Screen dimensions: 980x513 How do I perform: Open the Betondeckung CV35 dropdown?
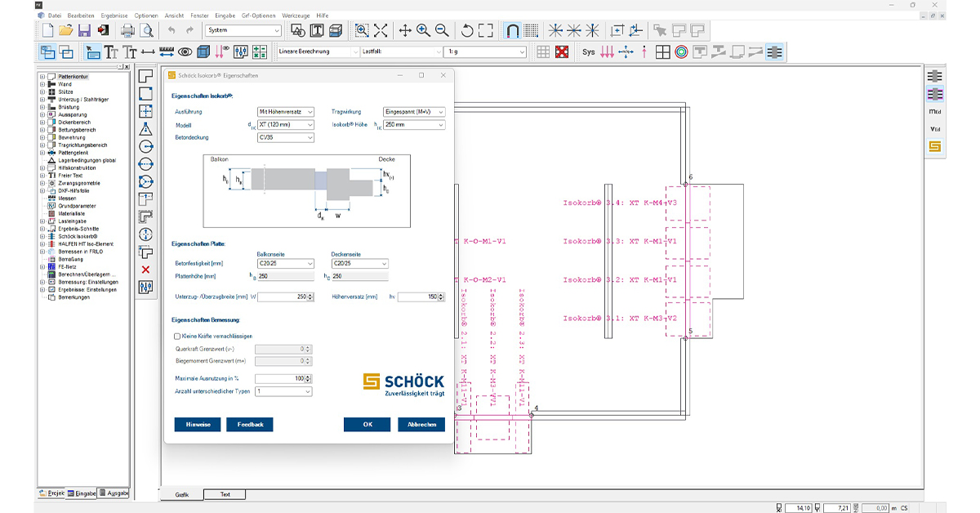pyautogui.click(x=285, y=138)
